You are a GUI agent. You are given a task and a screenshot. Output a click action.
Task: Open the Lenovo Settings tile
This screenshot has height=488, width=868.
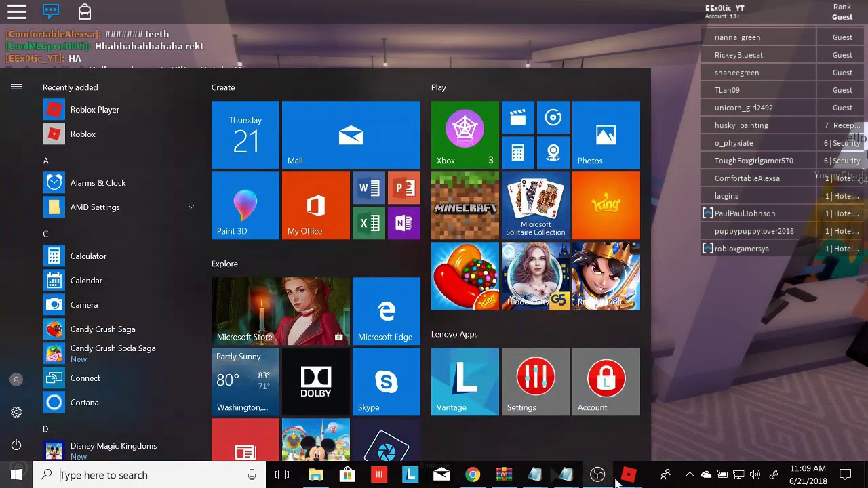[x=536, y=382]
